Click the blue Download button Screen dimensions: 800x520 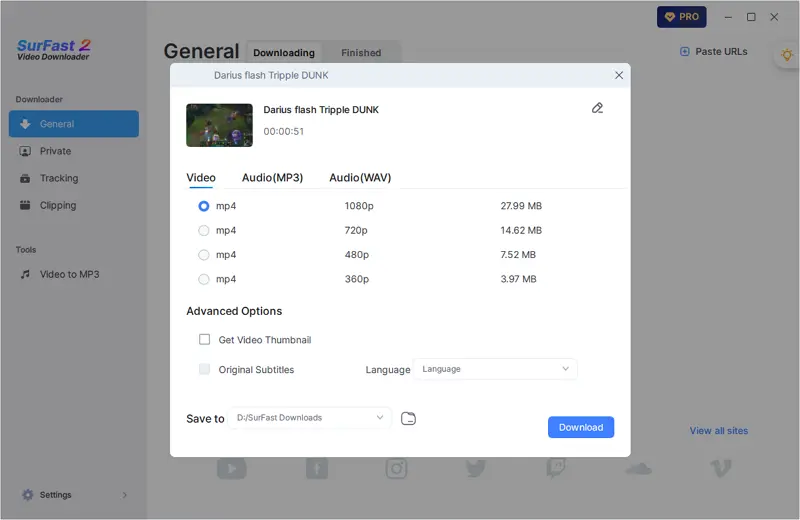(581, 427)
